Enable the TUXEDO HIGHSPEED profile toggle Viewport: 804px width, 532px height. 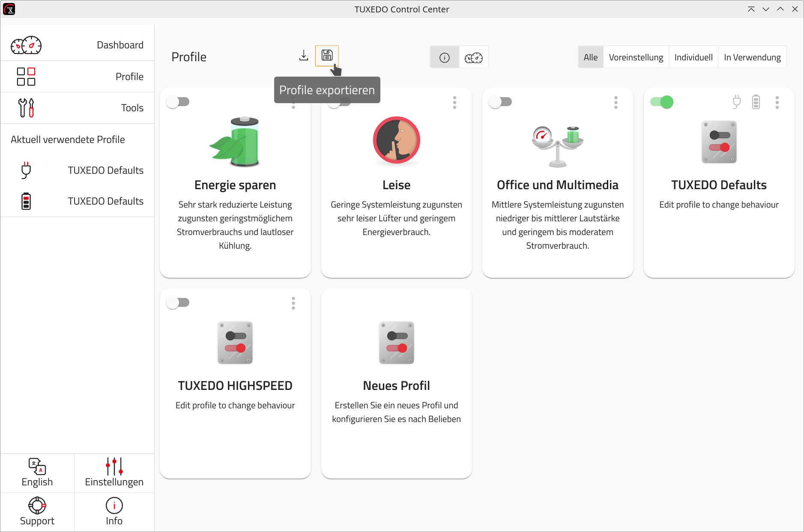(x=178, y=303)
